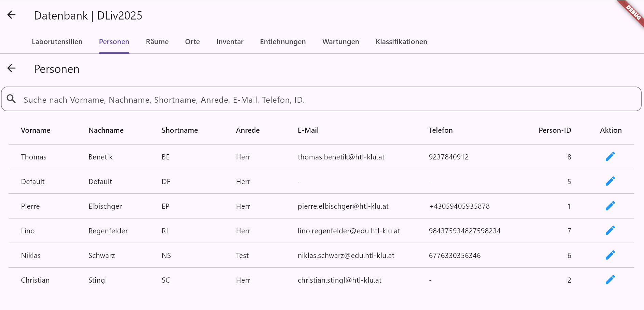Show the Klassifikationen tab
Image resolution: width=644 pixels, height=310 pixels.
point(401,42)
